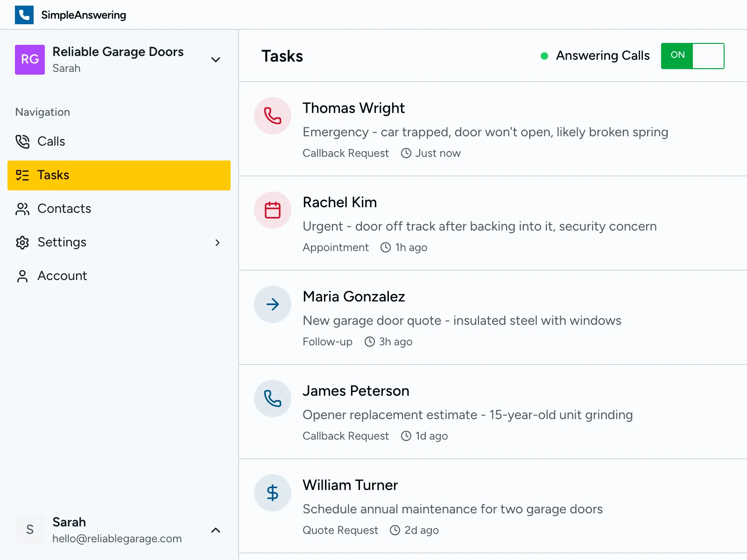747x560 pixels.
Task: Click the RG avatar for Reliable Garage Doors
Action: (29, 60)
